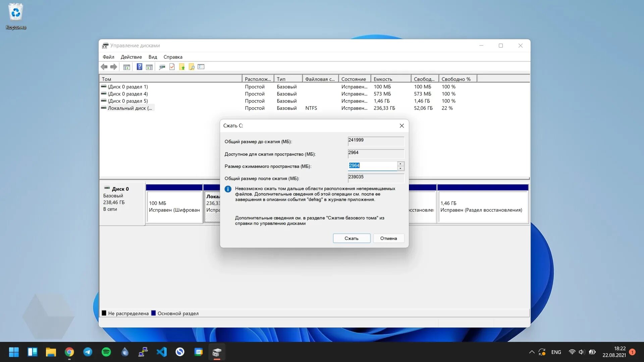
Task: Open Telegram from the taskbar
Action: coord(88,352)
